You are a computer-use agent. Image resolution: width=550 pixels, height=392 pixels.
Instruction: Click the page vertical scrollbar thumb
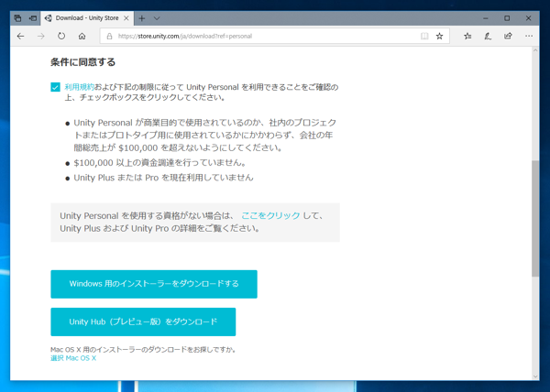535,219
